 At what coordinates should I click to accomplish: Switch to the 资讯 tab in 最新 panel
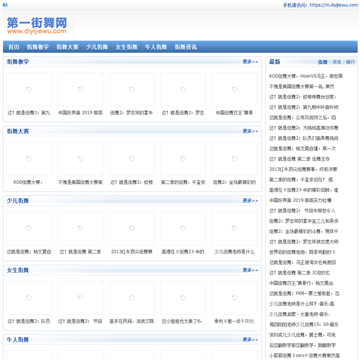click(337, 62)
